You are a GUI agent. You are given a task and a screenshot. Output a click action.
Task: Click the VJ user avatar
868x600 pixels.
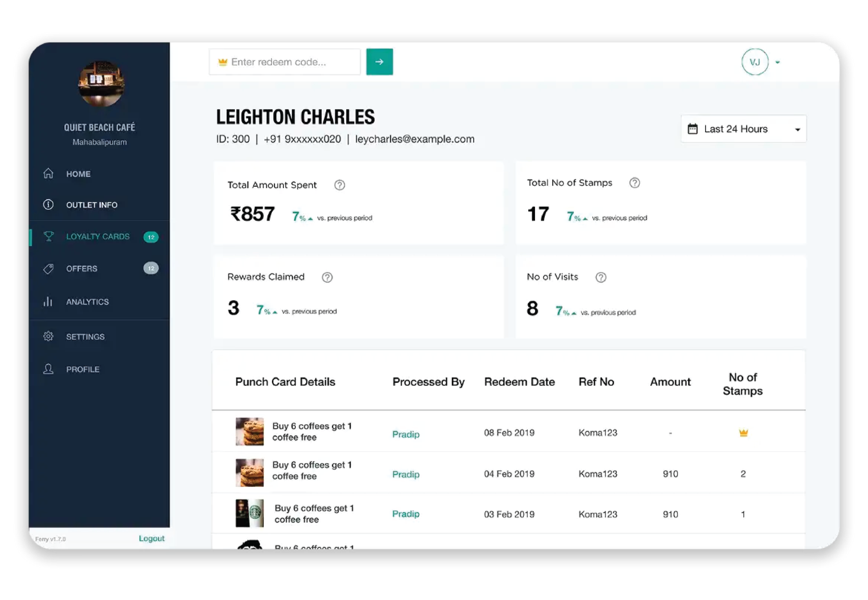click(x=754, y=62)
